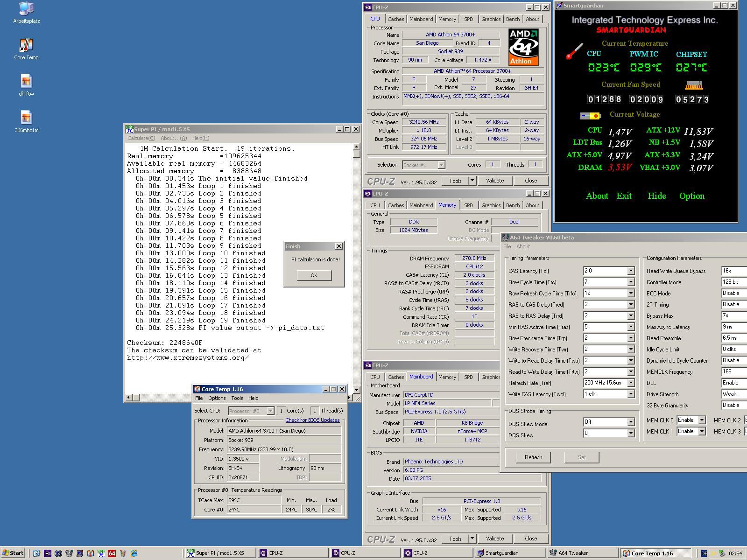Click OK in the Finish dialog
The width and height of the screenshot is (747, 560).
click(x=314, y=275)
